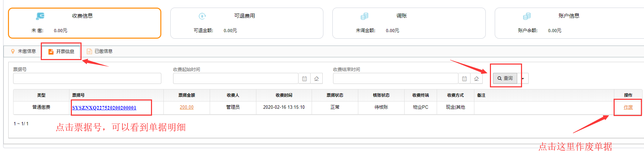Click the 未缴 0.00元 amount
Viewport: 644px width, 164px height.
[60, 31]
